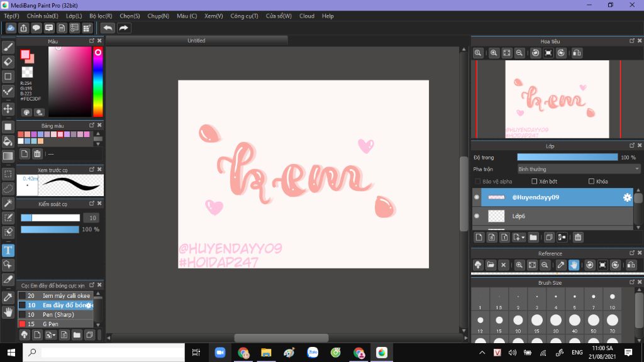This screenshot has height=362, width=644.
Task: Open the Pha trộn blend mode dropdown
Action: (579, 169)
